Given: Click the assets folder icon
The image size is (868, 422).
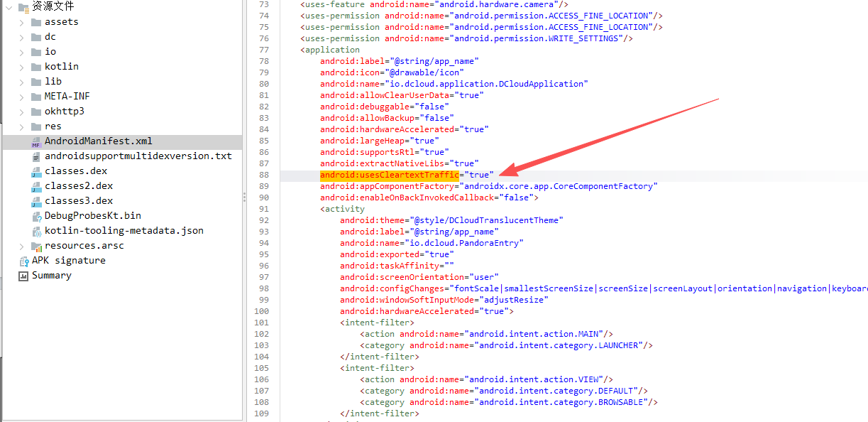Looking at the screenshot, I should (36, 22).
